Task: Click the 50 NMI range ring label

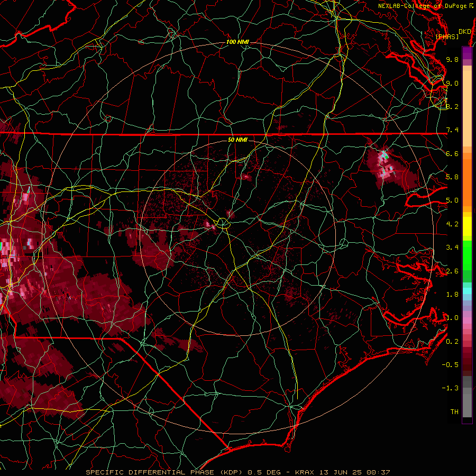Action: point(237,140)
